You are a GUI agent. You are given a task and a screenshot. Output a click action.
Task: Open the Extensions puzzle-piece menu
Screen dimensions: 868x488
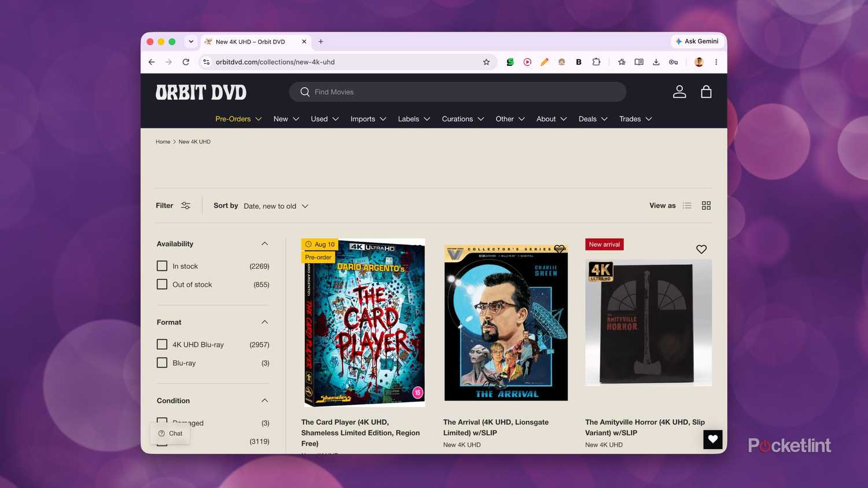click(x=596, y=62)
